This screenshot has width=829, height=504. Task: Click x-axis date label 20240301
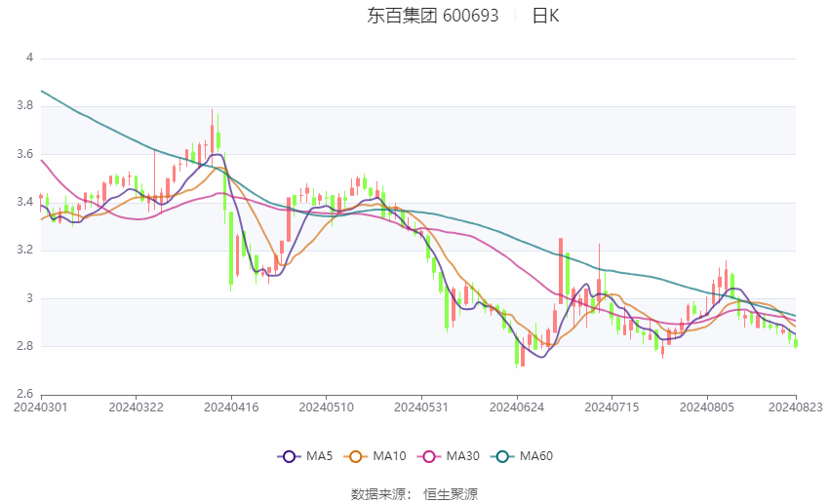pyautogui.click(x=41, y=407)
